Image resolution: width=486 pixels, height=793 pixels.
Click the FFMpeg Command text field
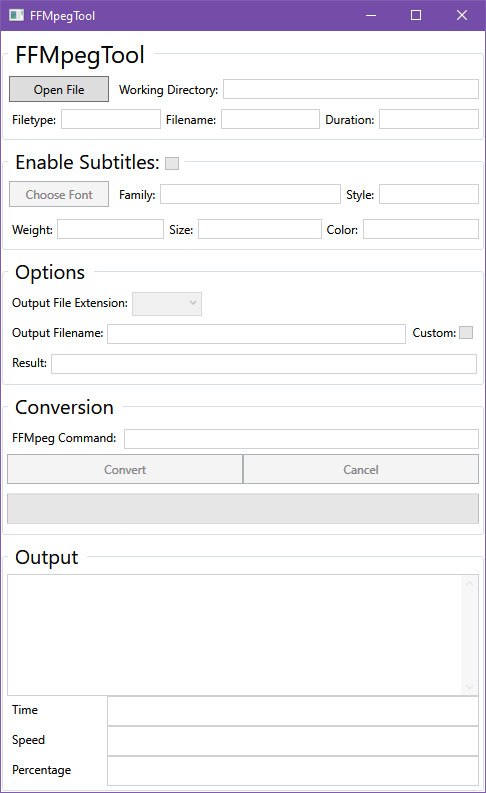301,438
